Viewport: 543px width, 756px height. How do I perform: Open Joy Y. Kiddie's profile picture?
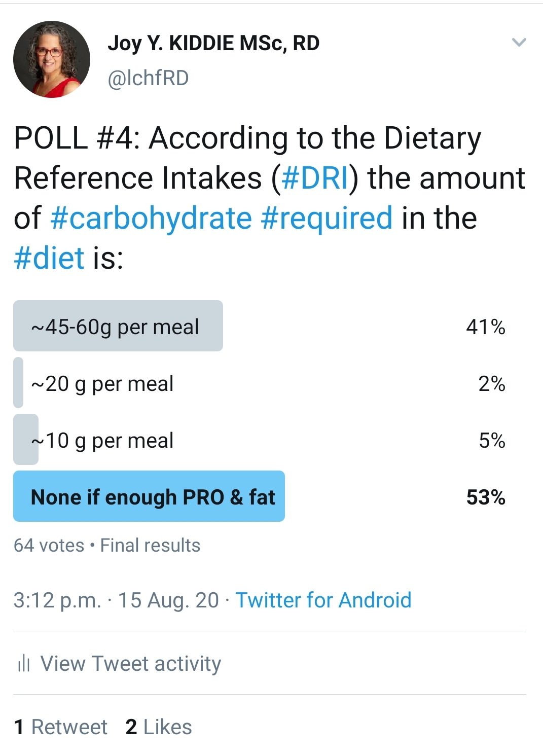click(52, 59)
